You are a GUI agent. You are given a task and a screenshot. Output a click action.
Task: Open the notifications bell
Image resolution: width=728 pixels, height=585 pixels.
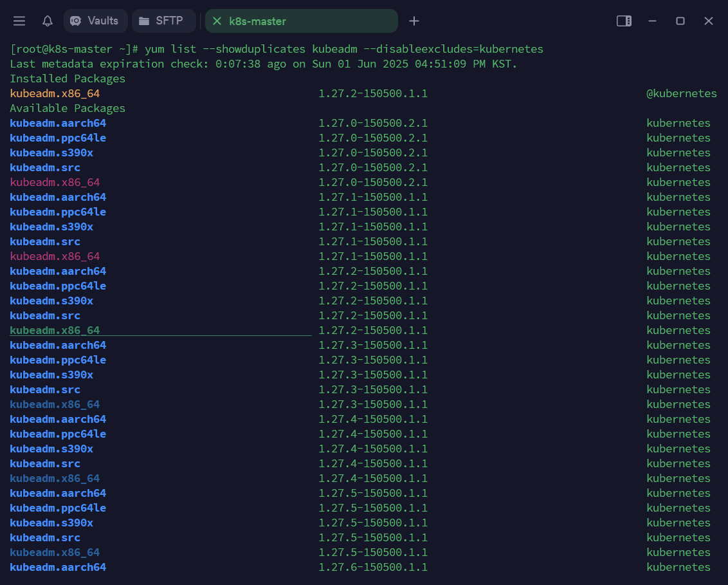(x=48, y=21)
